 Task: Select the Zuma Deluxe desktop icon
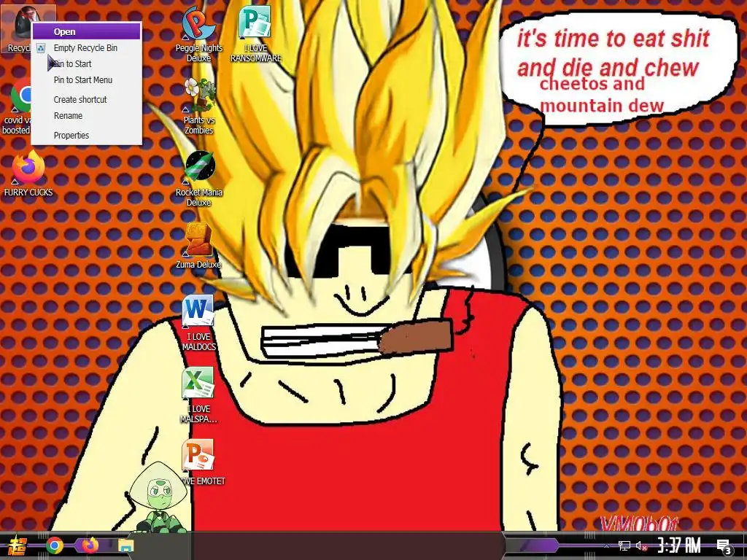[x=198, y=245]
